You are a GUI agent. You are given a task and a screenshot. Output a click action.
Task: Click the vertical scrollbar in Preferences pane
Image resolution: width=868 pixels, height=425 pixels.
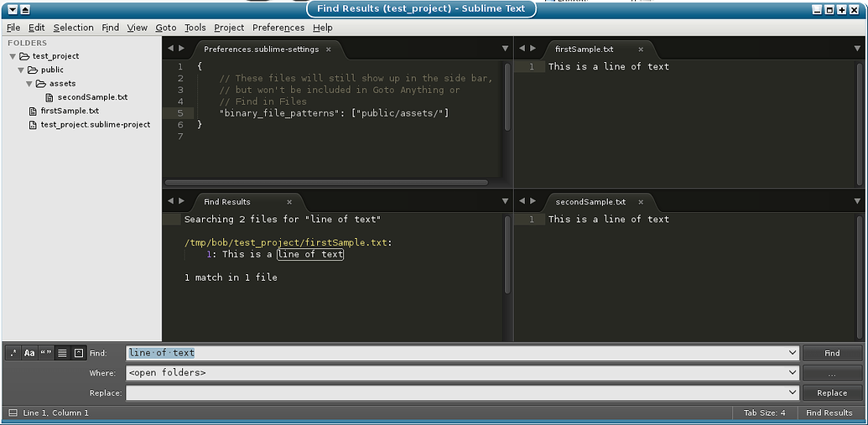[x=507, y=97]
